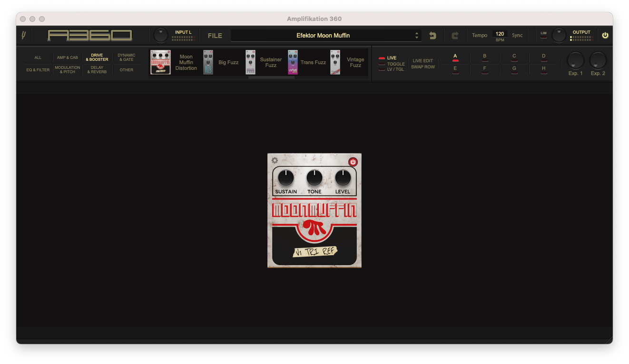Click the LEVEL knob on the pedal
629x364 pixels.
tap(343, 178)
